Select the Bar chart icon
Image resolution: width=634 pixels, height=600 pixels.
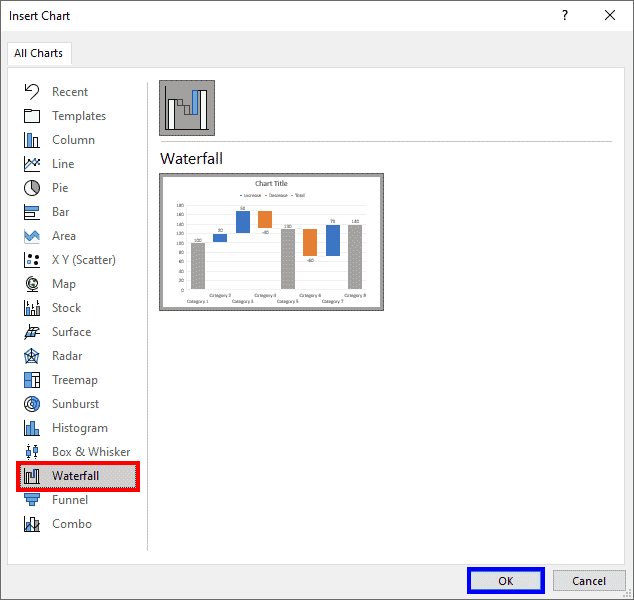[x=32, y=212]
